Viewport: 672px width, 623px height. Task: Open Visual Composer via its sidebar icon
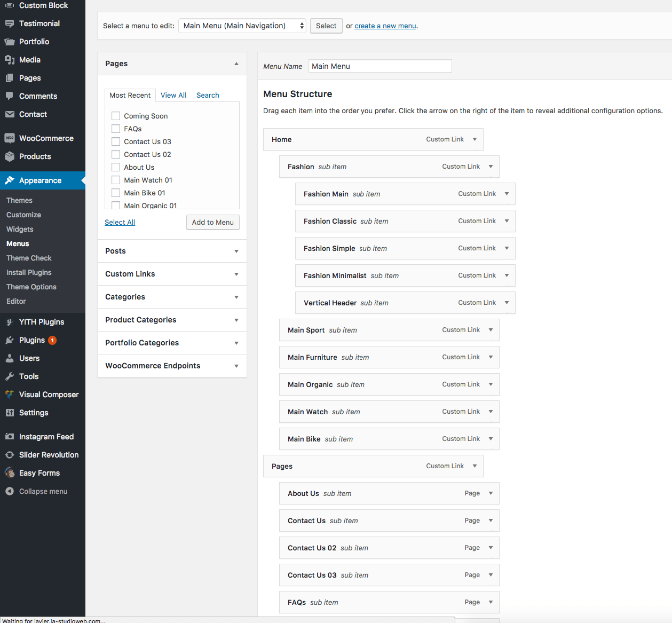[x=10, y=395]
